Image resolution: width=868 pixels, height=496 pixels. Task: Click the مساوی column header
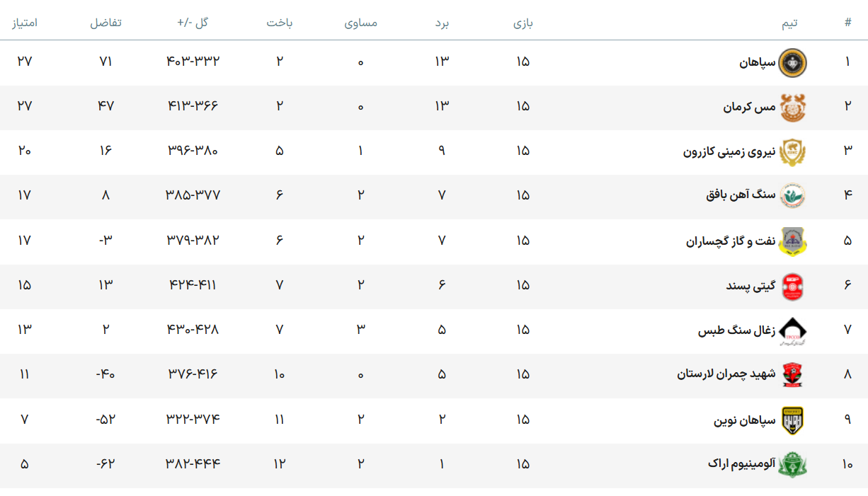(x=361, y=23)
